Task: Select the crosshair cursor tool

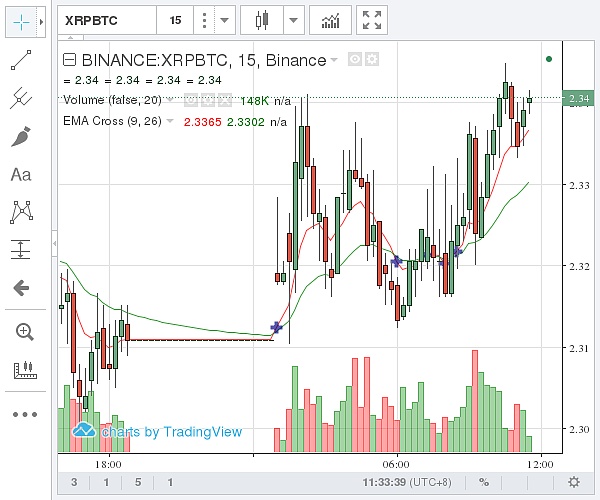Action: click(21, 22)
